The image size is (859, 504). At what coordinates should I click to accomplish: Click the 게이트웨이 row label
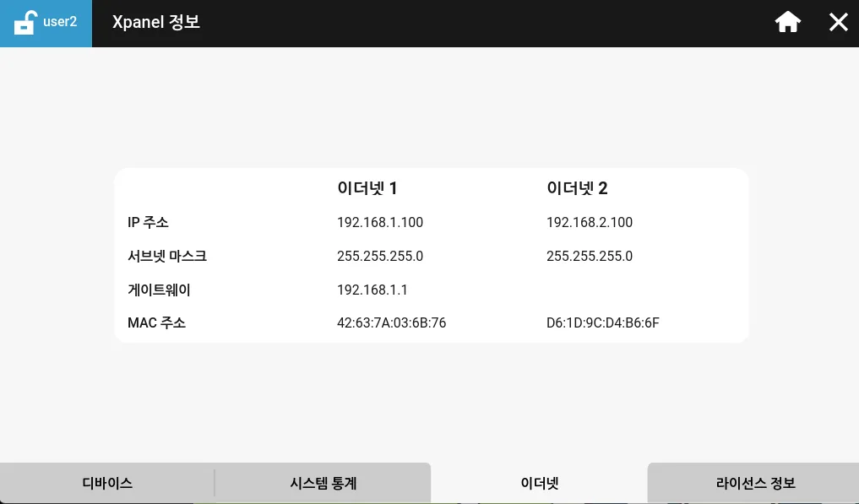pos(159,290)
